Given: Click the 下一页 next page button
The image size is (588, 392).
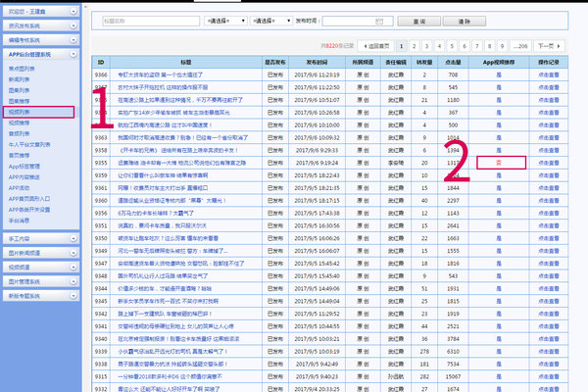Looking at the screenshot, I should [x=552, y=45].
